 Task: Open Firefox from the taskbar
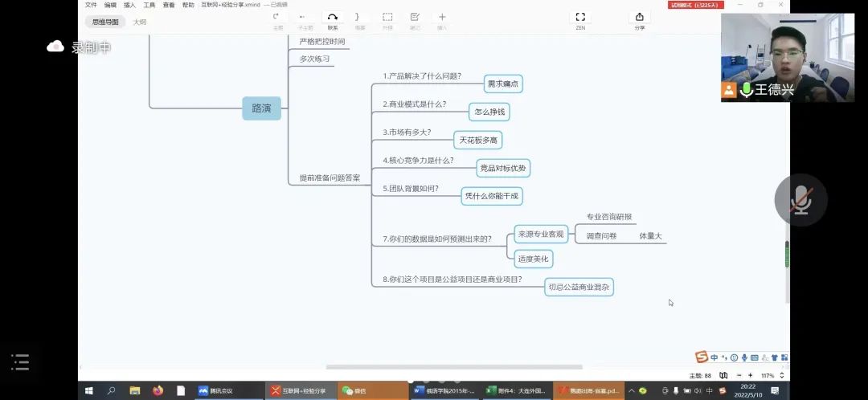[x=158, y=391]
